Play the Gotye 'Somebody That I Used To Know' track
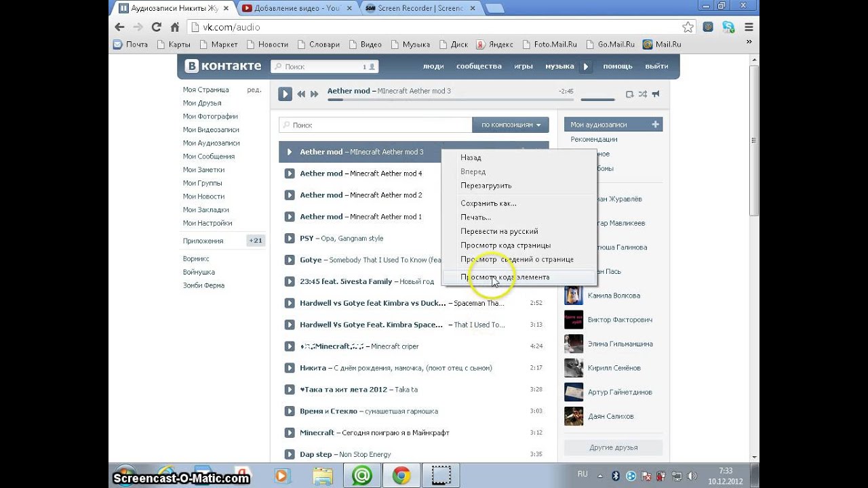 coord(289,260)
